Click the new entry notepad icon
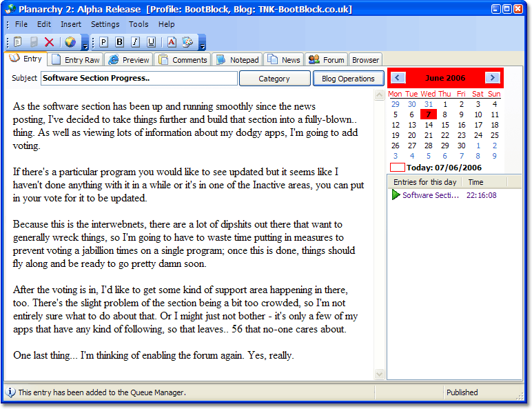The width and height of the screenshot is (532, 409). pyautogui.click(x=18, y=42)
